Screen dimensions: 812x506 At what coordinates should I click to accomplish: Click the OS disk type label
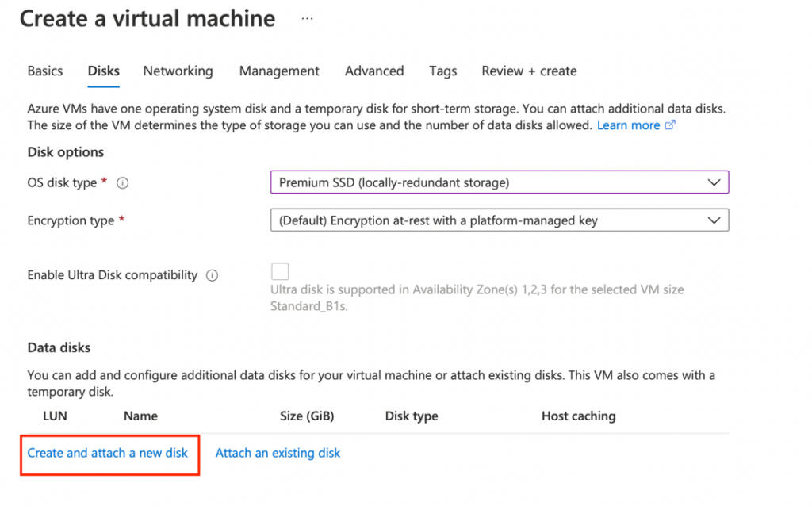[x=62, y=183]
